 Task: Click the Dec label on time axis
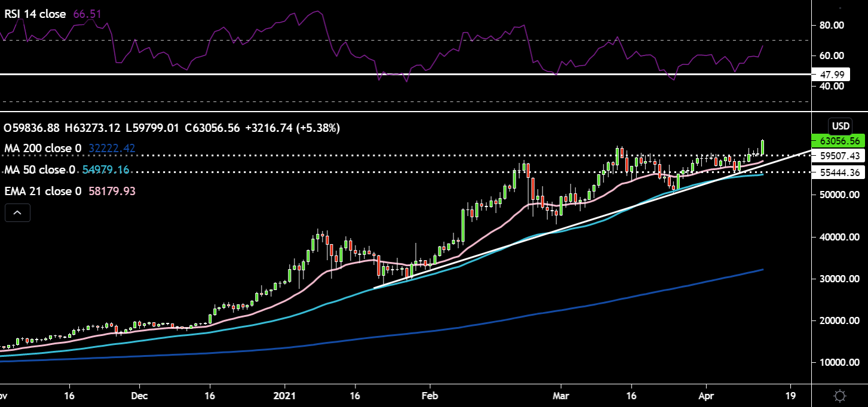pos(139,396)
